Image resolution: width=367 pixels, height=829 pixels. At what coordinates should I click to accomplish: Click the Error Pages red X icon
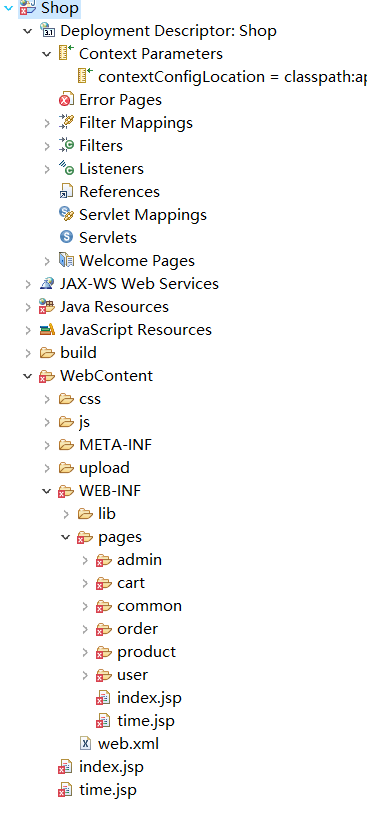click(x=66, y=99)
